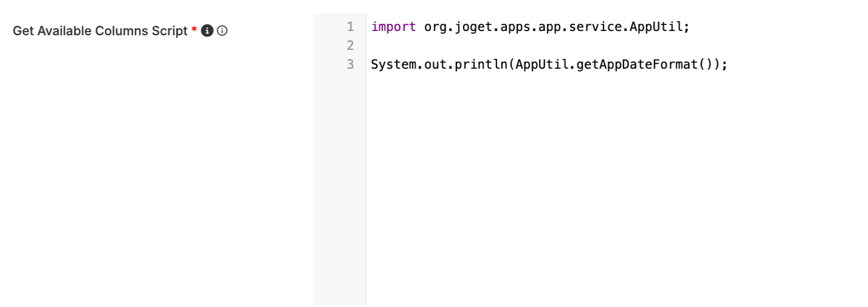This screenshot has width=868, height=307.
Task: Click 'getAppDateFormat' in line three
Action: (637, 64)
